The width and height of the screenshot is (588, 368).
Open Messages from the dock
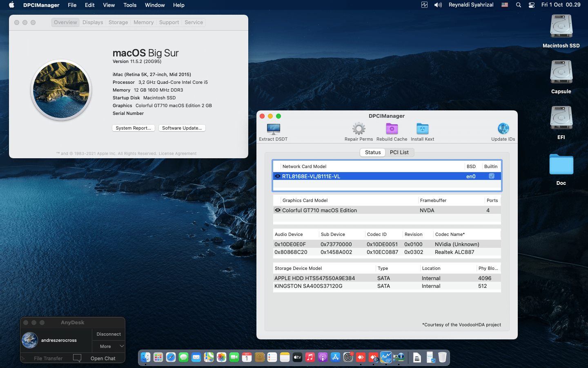(183, 357)
